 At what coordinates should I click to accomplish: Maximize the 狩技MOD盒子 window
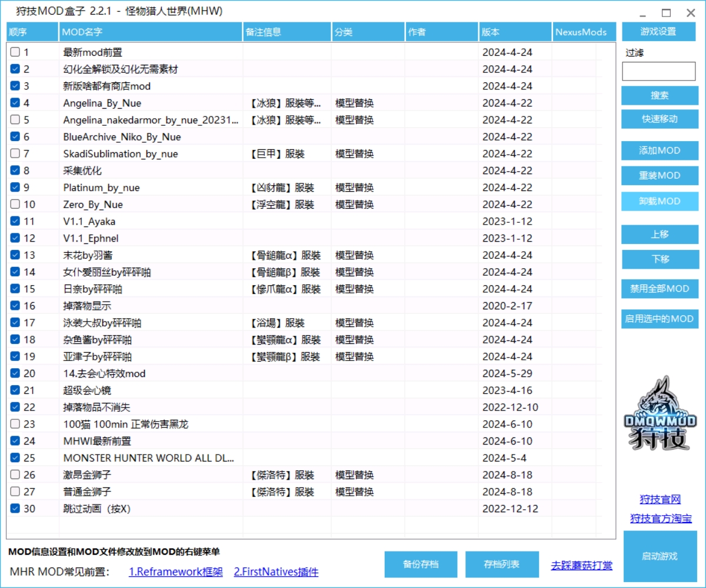point(666,13)
